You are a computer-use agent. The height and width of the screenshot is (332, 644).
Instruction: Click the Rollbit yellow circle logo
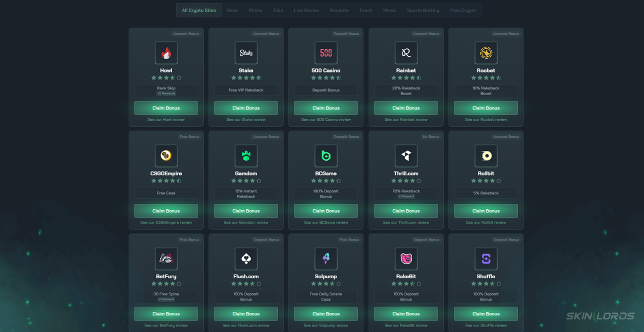pos(486,156)
